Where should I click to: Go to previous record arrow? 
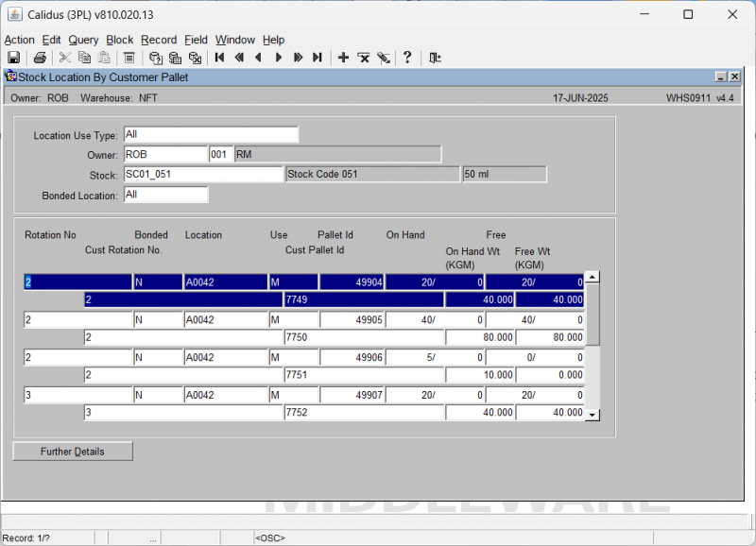(x=258, y=58)
